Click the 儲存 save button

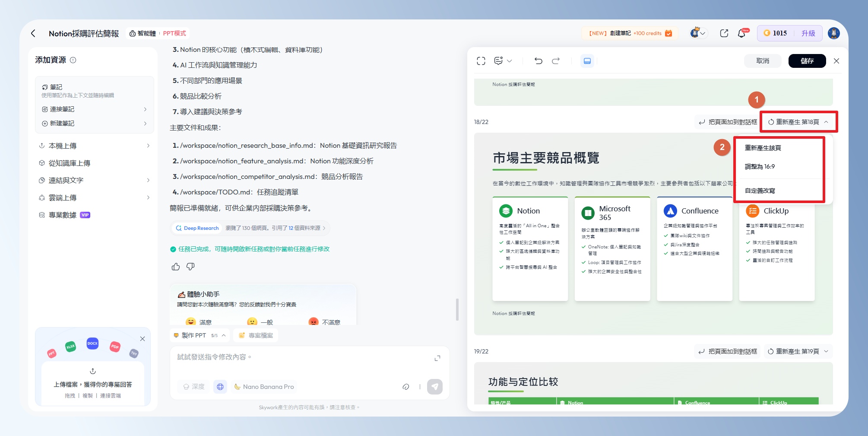[x=807, y=61]
